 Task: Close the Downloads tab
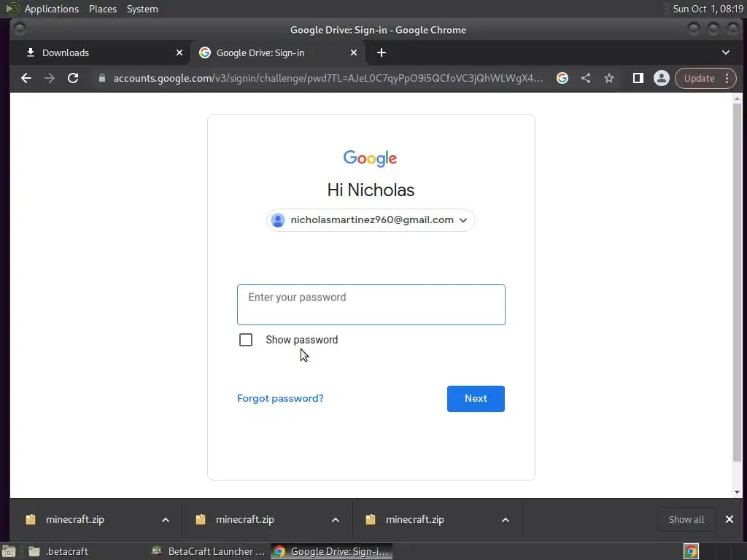pos(179,52)
